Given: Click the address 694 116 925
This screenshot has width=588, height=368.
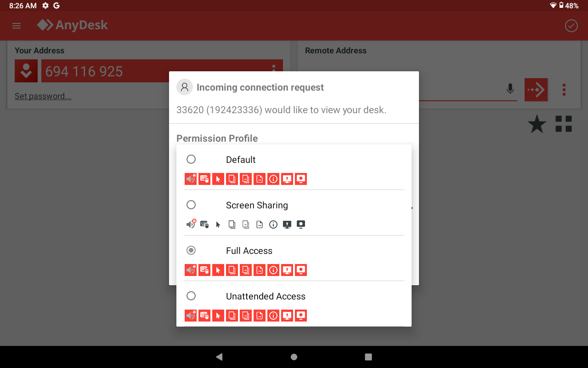Looking at the screenshot, I should pos(84,71).
